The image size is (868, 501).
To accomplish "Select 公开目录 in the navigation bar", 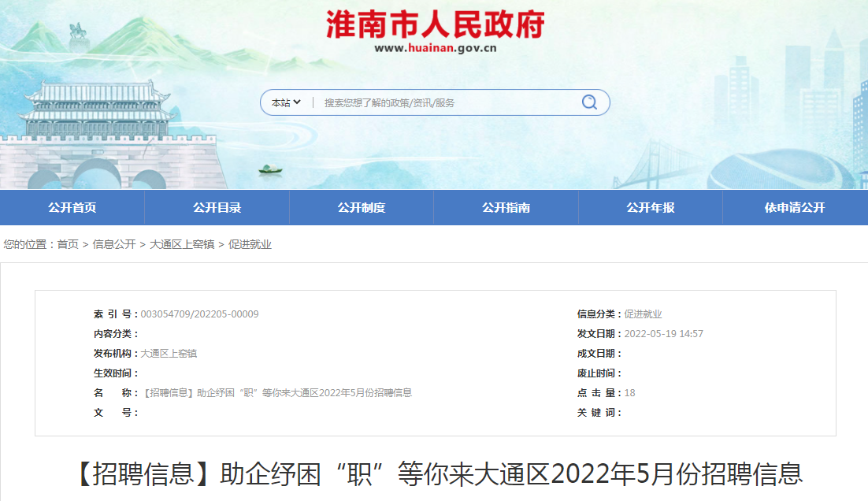I will tap(217, 207).
